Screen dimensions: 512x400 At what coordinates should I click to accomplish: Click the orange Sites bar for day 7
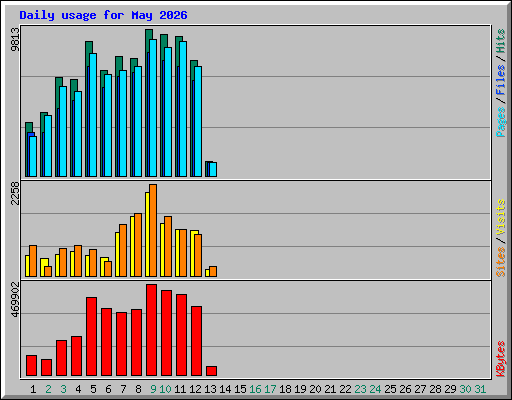pyautogui.click(x=123, y=250)
